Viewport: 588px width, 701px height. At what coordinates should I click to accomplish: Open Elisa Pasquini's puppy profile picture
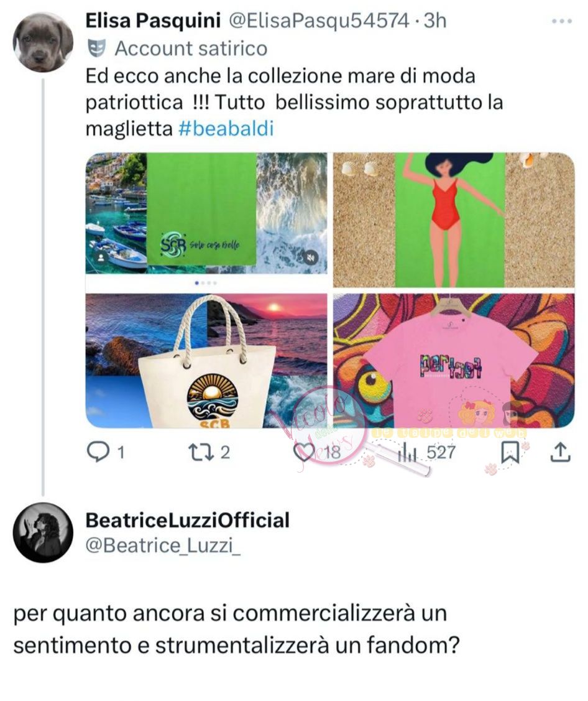(x=44, y=42)
